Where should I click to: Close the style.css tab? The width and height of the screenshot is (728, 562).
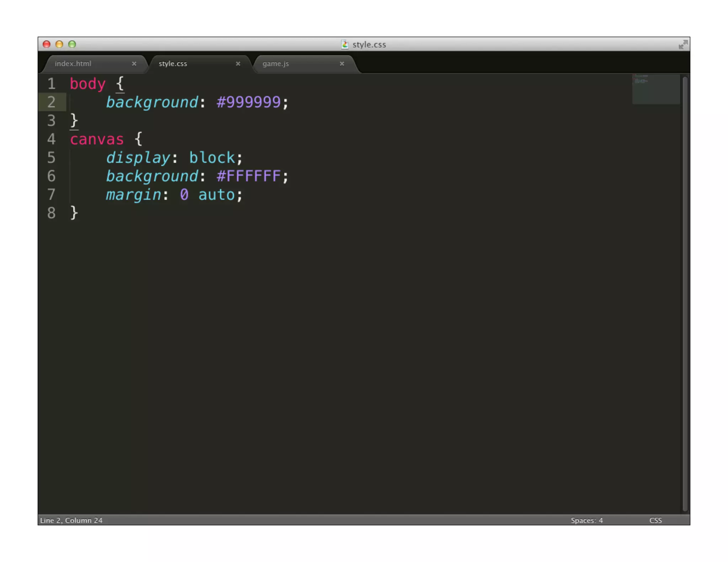(x=238, y=64)
